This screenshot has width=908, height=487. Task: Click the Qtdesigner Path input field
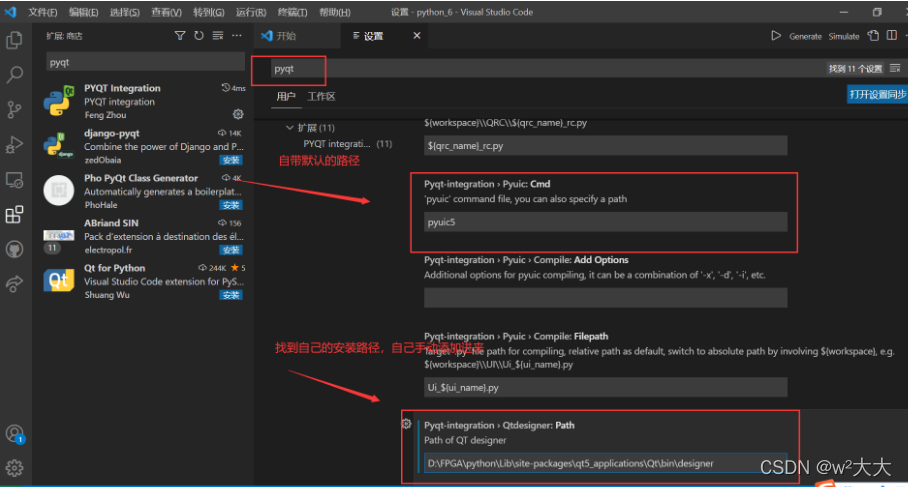[605, 463]
